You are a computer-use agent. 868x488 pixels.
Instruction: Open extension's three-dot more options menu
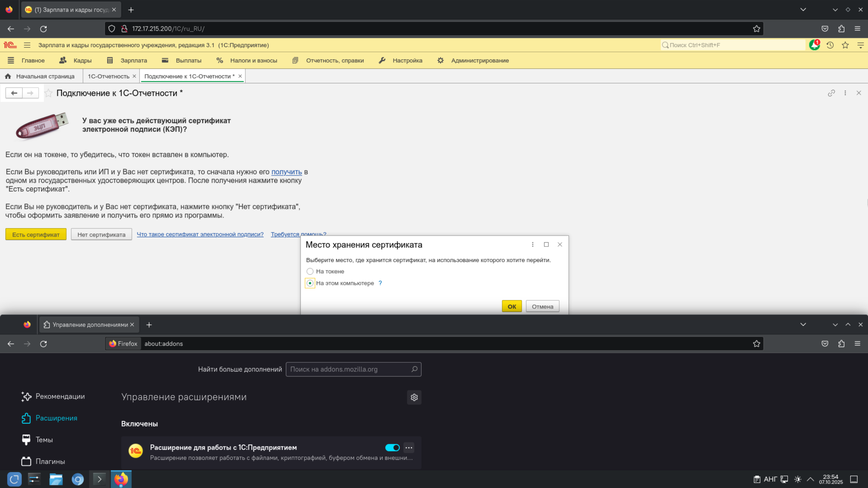pyautogui.click(x=409, y=447)
